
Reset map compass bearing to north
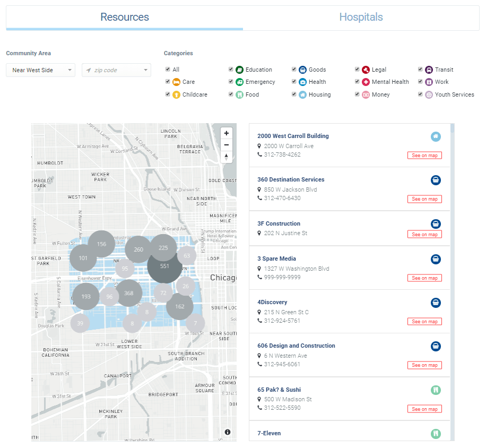[x=226, y=157]
